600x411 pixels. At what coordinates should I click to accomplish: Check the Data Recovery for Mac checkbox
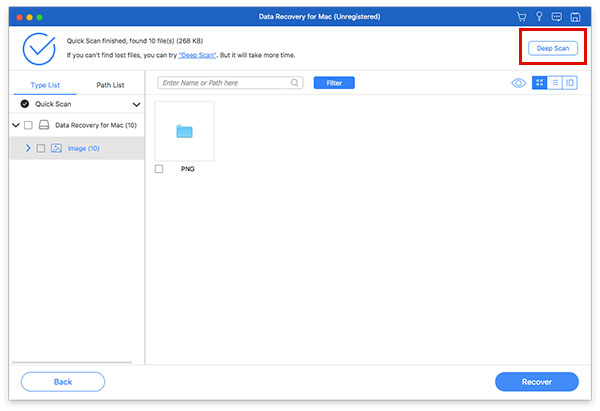pos(28,125)
